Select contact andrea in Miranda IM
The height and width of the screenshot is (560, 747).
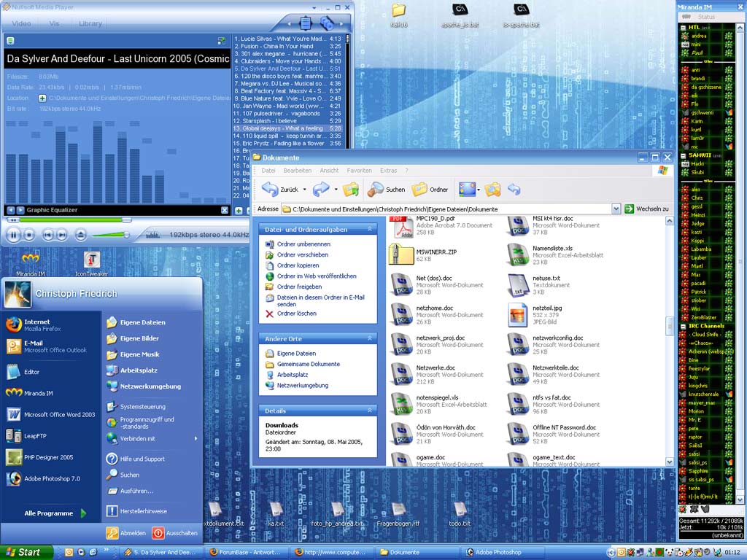coord(699,36)
